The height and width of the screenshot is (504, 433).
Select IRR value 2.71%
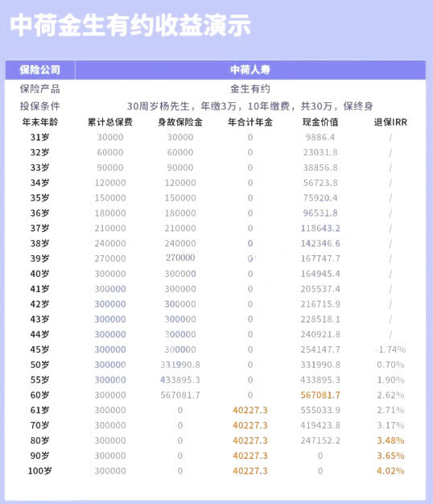point(390,410)
